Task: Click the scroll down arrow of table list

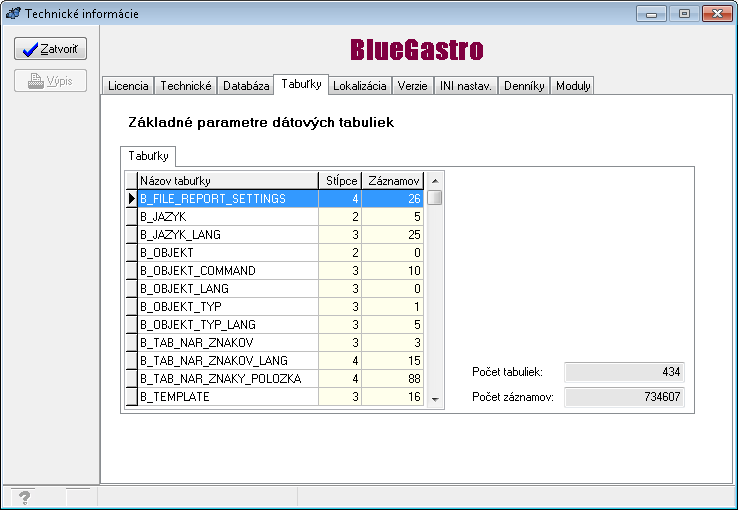Action: click(x=435, y=399)
